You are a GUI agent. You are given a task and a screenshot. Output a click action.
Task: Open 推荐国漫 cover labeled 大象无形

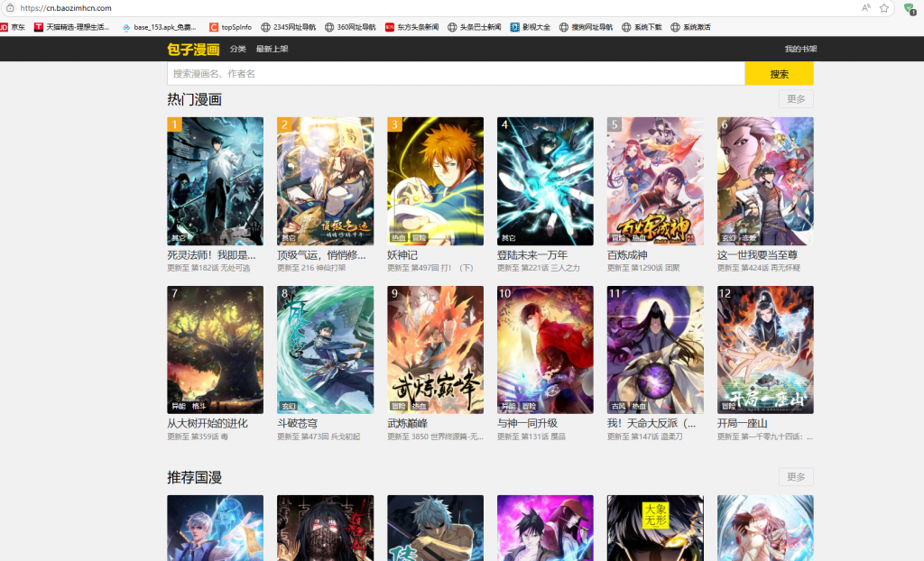655,528
